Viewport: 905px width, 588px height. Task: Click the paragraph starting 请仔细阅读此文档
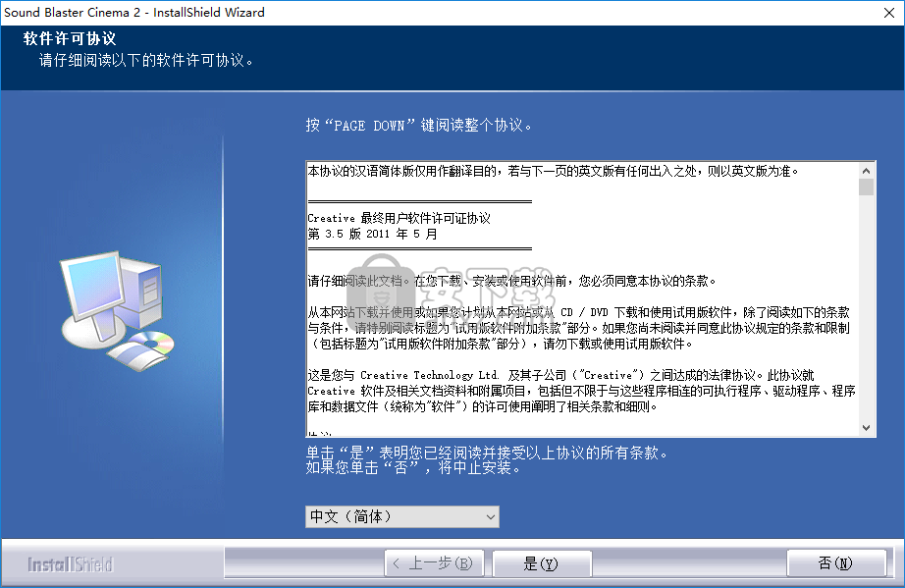click(x=511, y=281)
